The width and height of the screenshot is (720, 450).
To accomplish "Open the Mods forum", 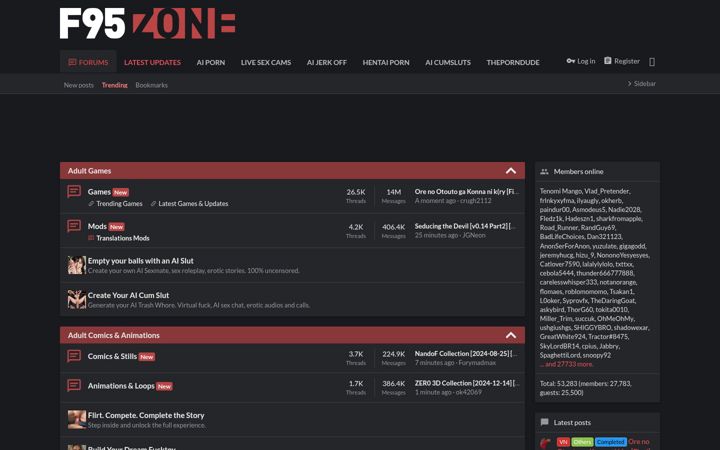I will 97,226.
